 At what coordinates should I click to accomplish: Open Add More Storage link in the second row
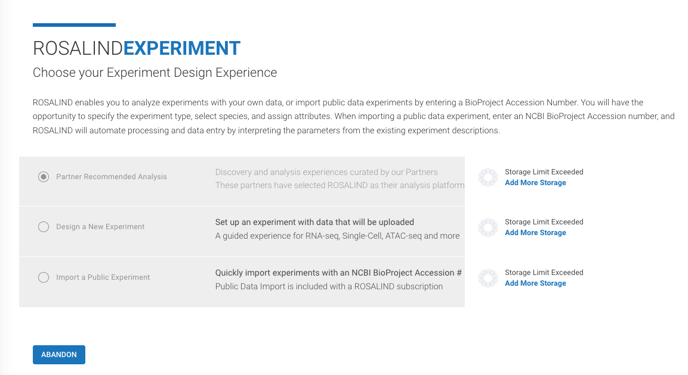535,232
